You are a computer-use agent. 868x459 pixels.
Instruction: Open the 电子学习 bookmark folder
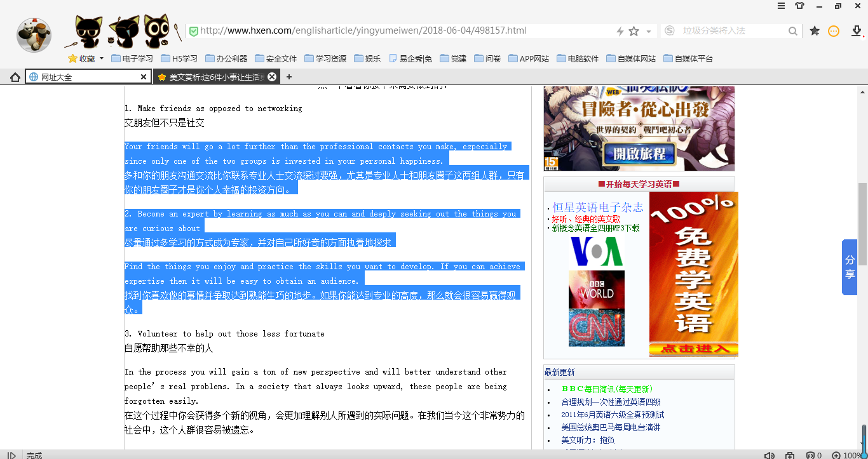(132, 58)
